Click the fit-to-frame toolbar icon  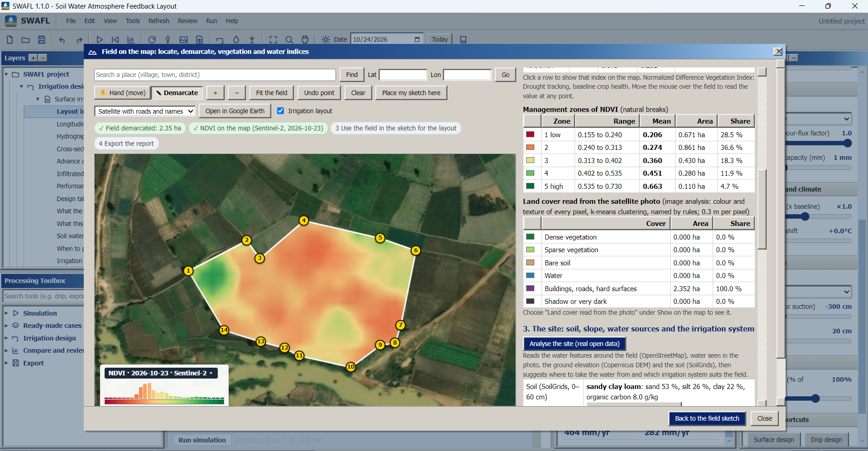[273, 39]
